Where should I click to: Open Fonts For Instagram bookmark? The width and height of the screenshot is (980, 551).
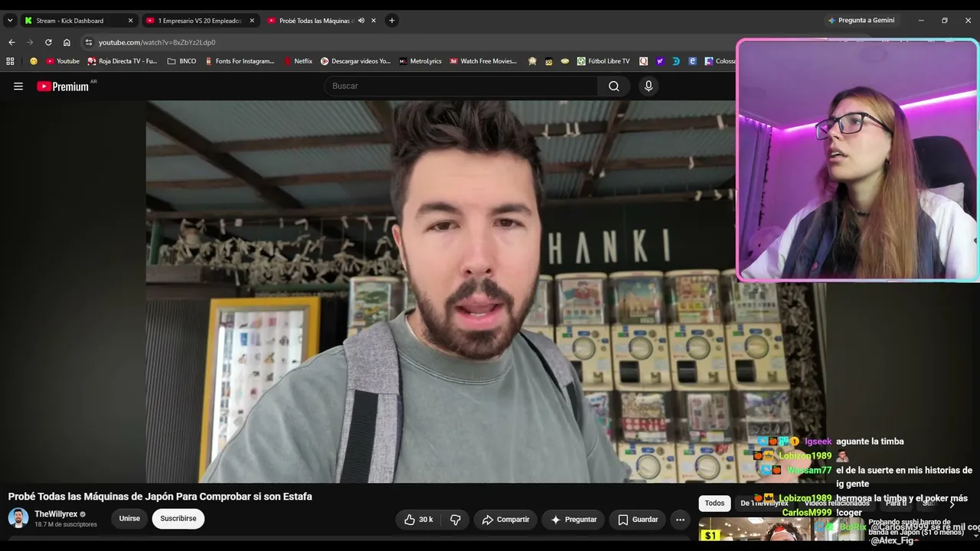[x=240, y=61]
